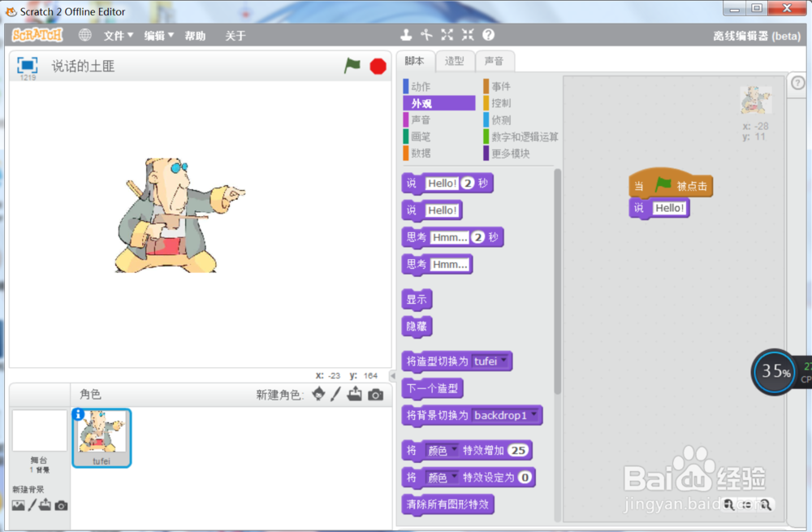The width and height of the screenshot is (812, 532).
Task: Open the 编辑 menu
Action: 158,35
